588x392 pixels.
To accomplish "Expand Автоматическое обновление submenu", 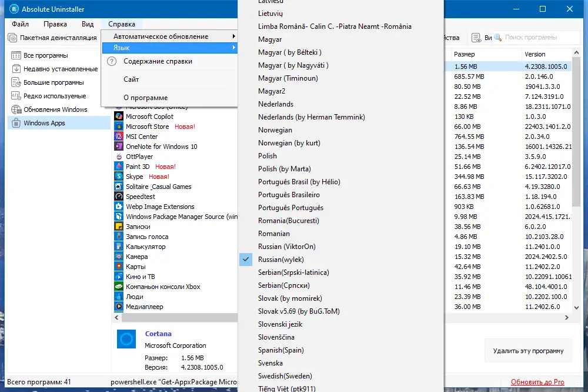I will coord(169,36).
